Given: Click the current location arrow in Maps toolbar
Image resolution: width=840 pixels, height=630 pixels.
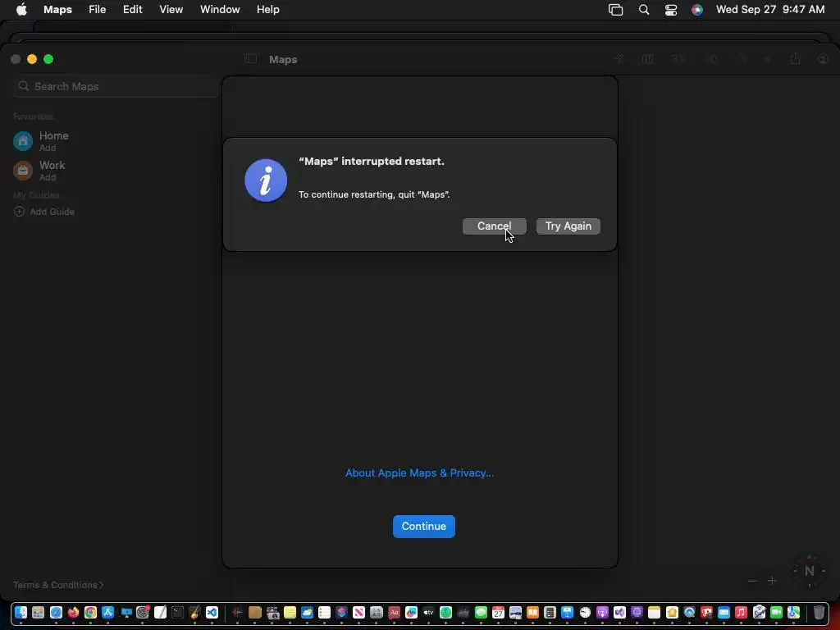Looking at the screenshot, I should [619, 59].
